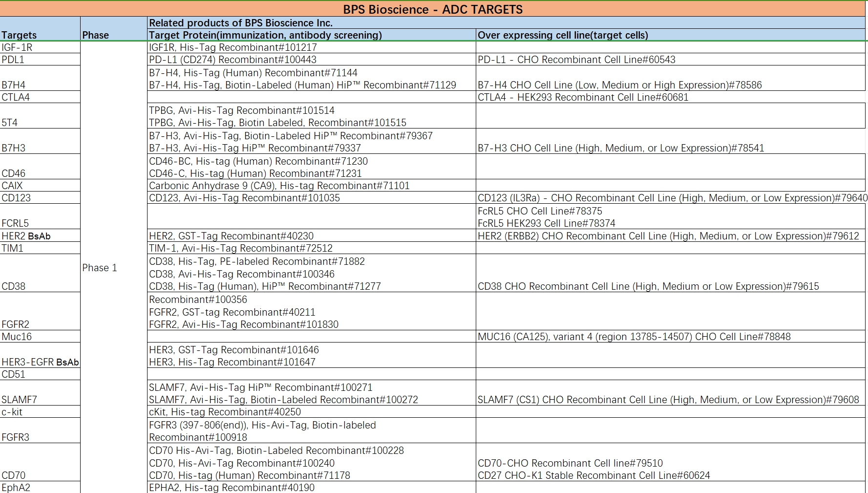This screenshot has height=493, width=868.
Task: Select the HER3-EGFR BsAb target cell
Action: pos(40,362)
